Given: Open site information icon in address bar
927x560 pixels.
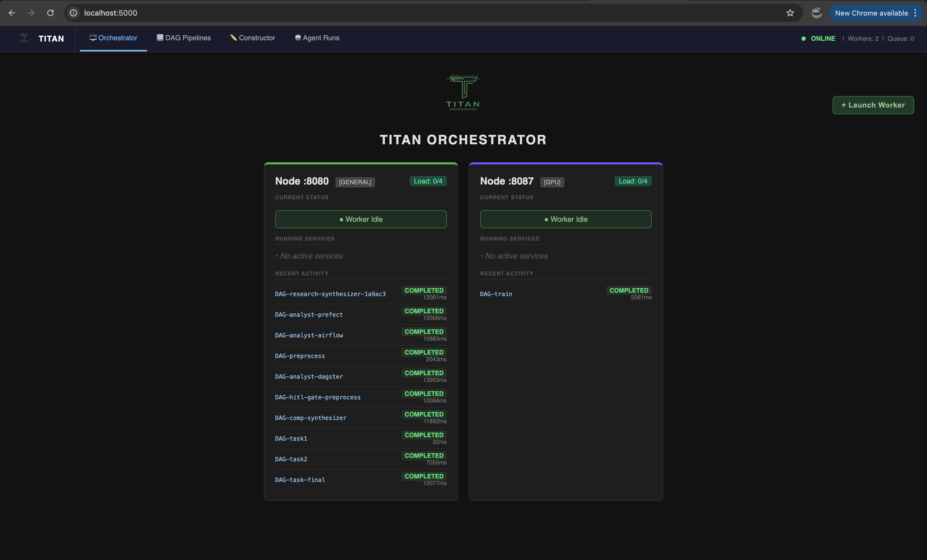Looking at the screenshot, I should [x=74, y=13].
